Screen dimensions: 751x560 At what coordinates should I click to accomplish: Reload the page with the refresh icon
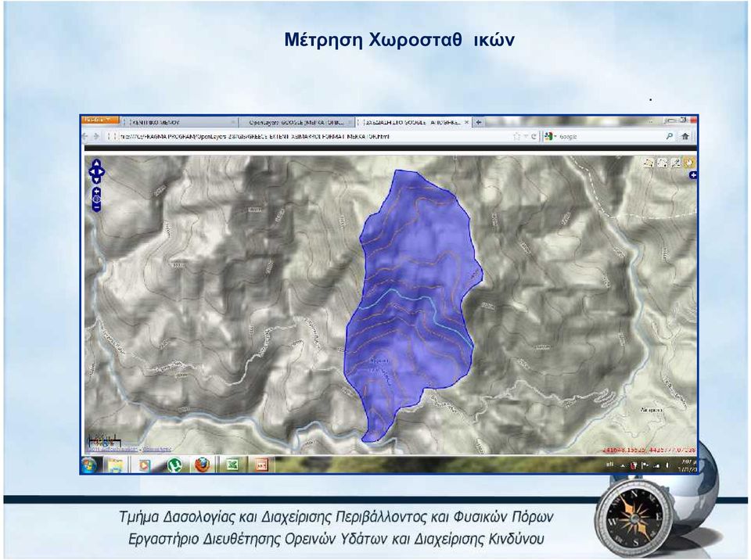click(x=534, y=137)
